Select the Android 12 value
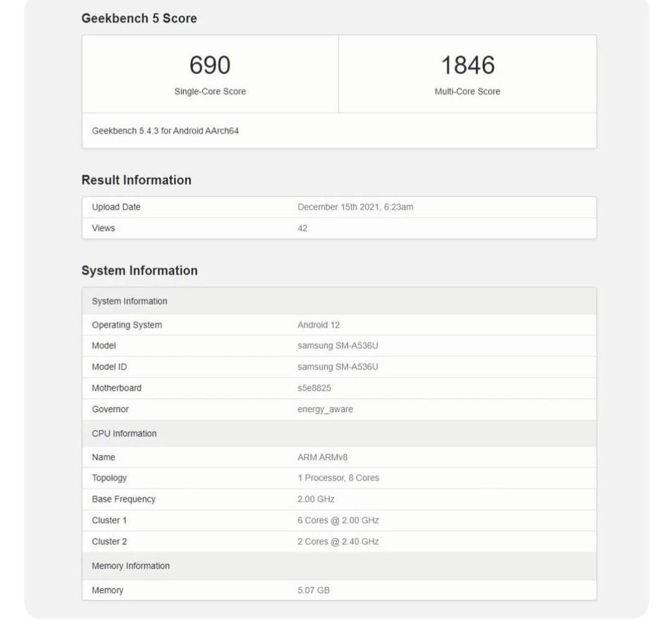 (318, 325)
